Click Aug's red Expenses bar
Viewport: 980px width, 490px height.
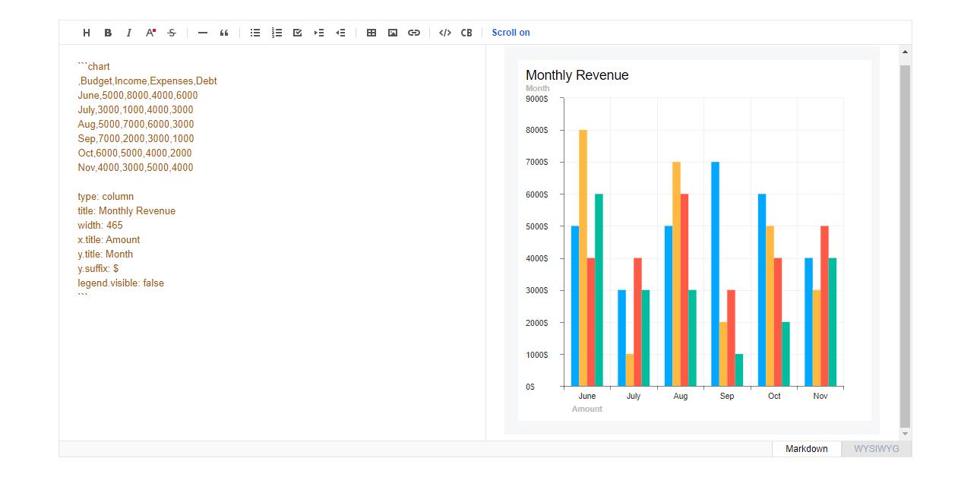684,290
